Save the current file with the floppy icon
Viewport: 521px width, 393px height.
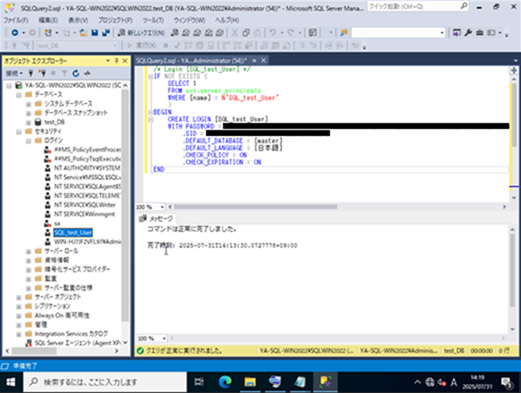pyautogui.click(x=95, y=33)
